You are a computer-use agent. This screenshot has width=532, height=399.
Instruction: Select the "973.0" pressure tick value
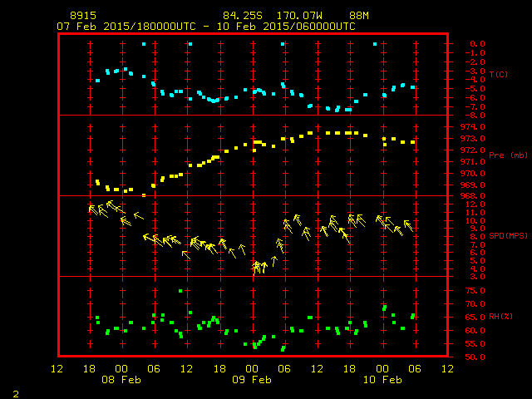click(473, 139)
